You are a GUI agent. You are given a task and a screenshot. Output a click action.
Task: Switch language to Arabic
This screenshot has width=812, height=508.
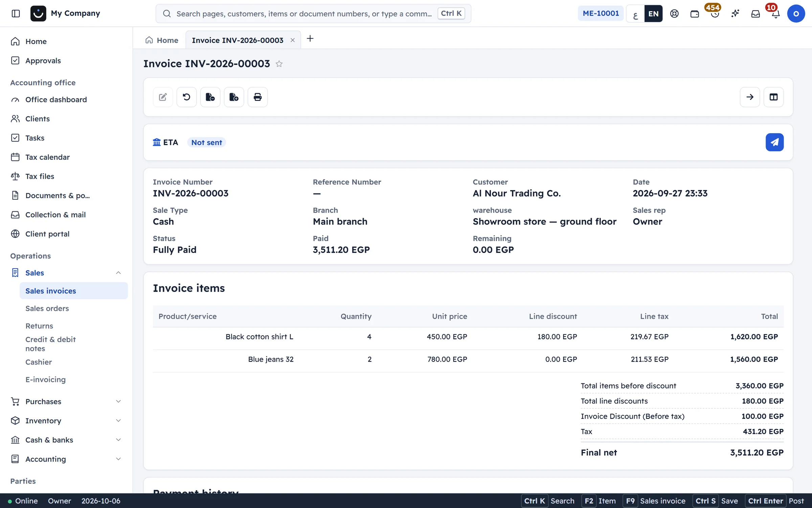(635, 14)
